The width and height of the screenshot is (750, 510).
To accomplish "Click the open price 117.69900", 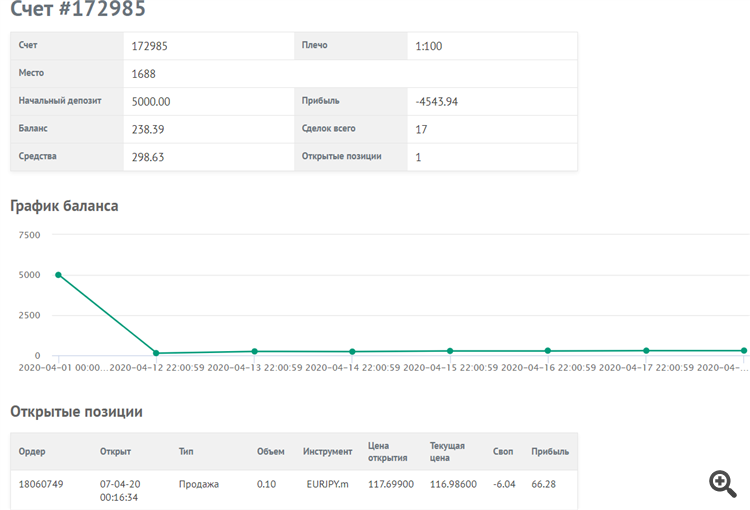I will (x=390, y=484).
